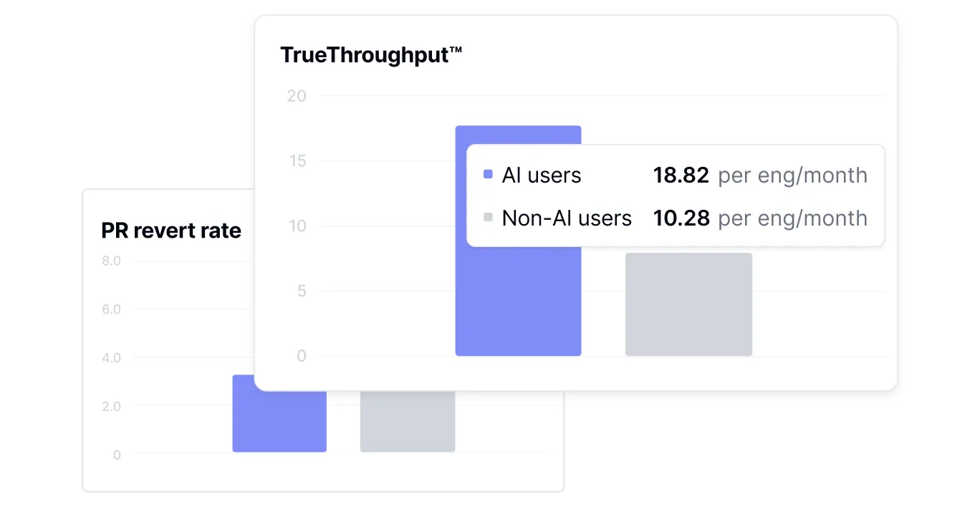This screenshot has height=507, width=980.
Task: Click the gray bar in PR revert rate chart
Action: [407, 422]
